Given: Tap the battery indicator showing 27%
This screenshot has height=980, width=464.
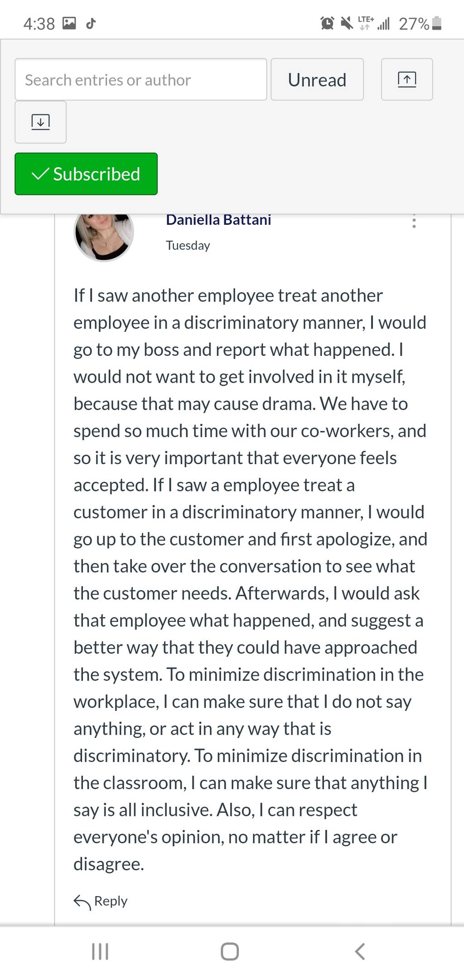Looking at the screenshot, I should coord(420,24).
